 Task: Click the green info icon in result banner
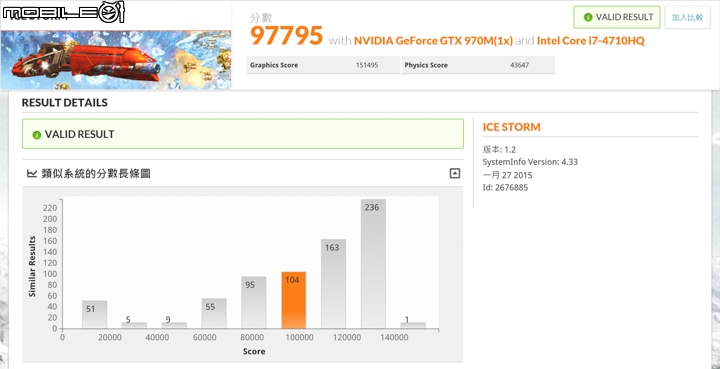37,135
